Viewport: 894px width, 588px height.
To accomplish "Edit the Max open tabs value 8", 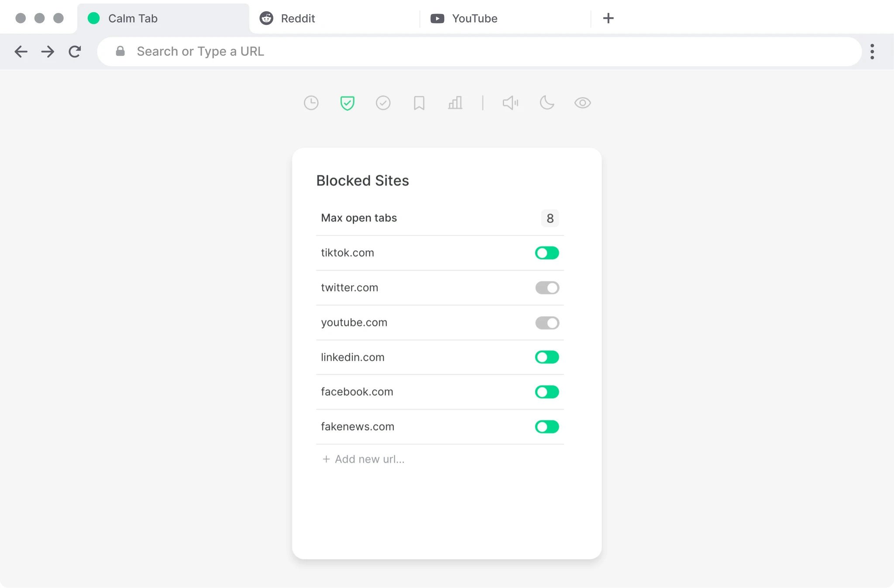I will (550, 218).
